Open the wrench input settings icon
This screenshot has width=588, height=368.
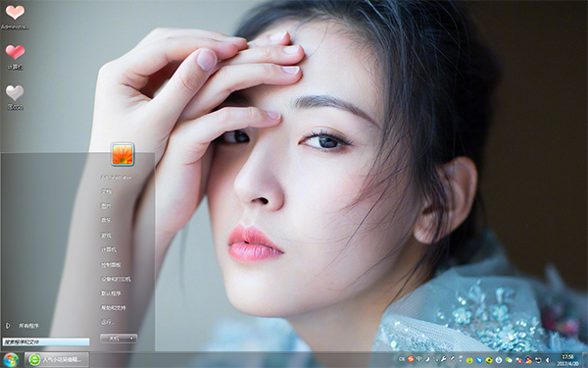[x=444, y=359]
